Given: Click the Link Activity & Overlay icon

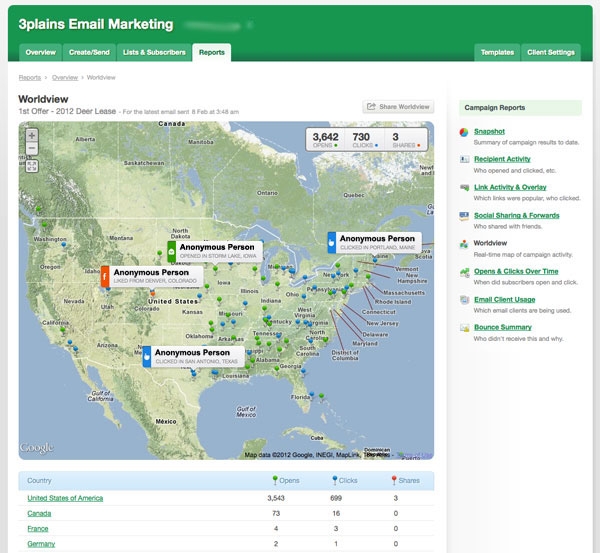Looking at the screenshot, I should point(464,188).
